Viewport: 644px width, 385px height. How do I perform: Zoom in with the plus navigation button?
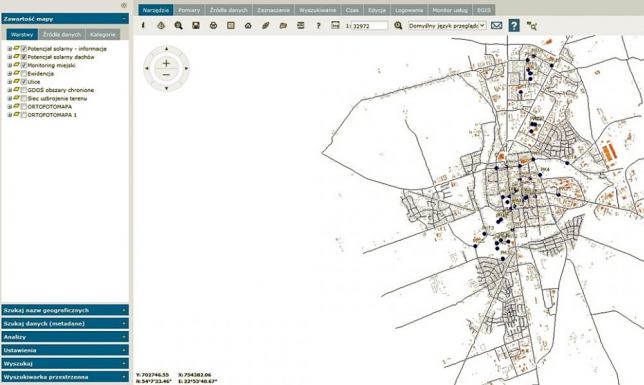click(x=166, y=63)
